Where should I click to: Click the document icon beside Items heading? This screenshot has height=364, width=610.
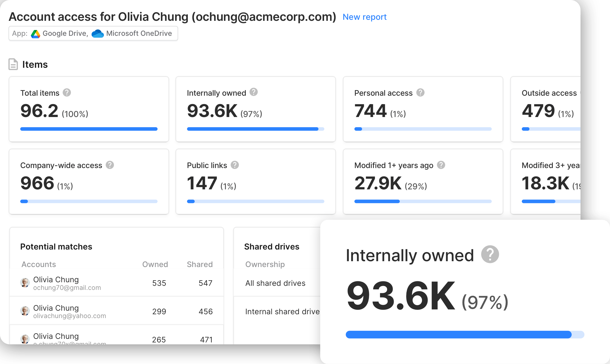tap(13, 65)
